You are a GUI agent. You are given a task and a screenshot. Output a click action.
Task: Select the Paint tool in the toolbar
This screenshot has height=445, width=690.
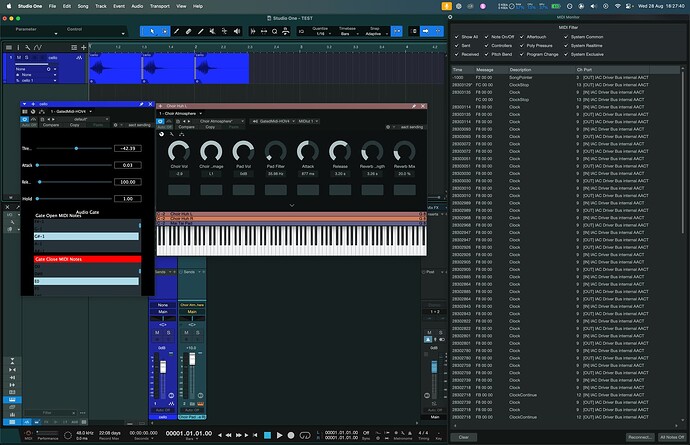tap(201, 31)
